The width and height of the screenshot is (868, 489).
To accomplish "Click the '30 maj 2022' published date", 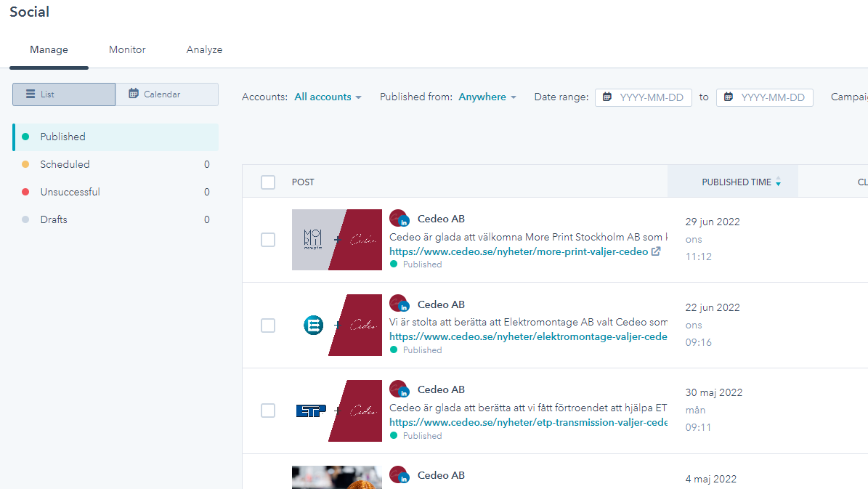I will click(714, 392).
